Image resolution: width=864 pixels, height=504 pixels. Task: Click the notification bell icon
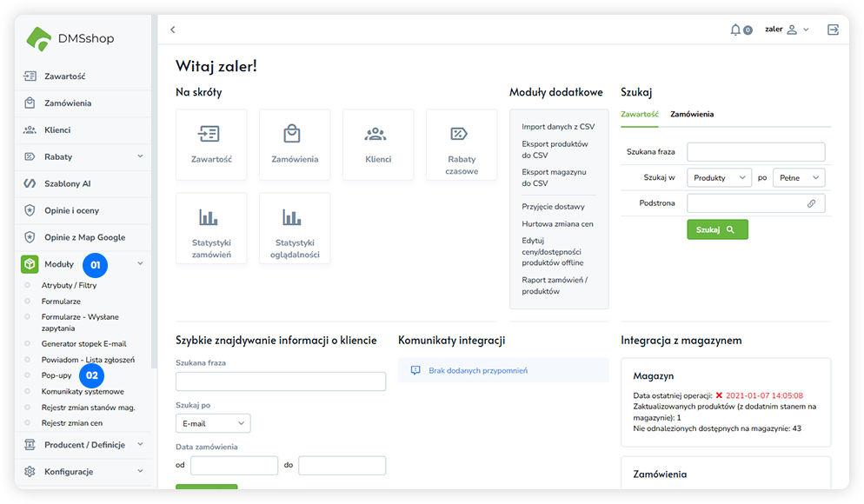736,30
